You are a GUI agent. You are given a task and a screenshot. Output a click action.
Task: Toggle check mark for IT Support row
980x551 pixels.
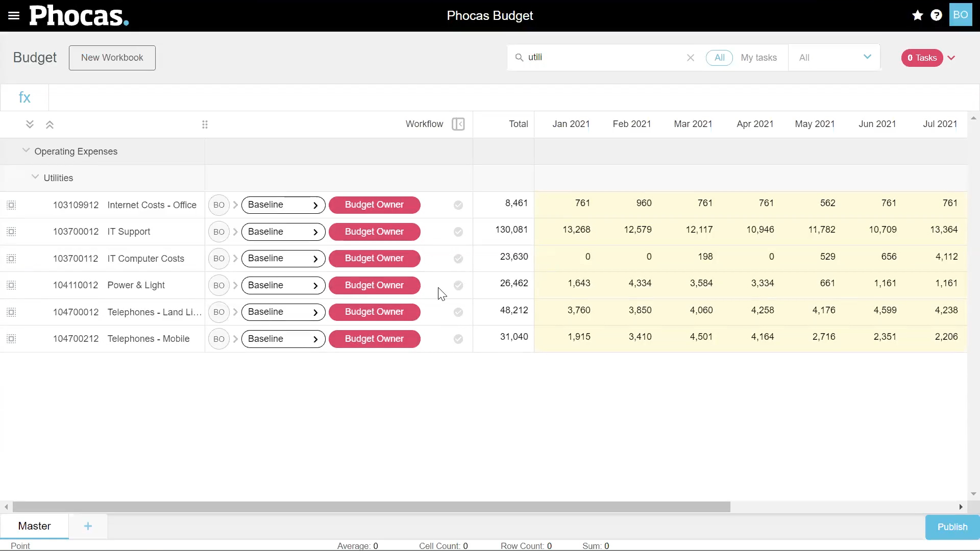coord(458,232)
